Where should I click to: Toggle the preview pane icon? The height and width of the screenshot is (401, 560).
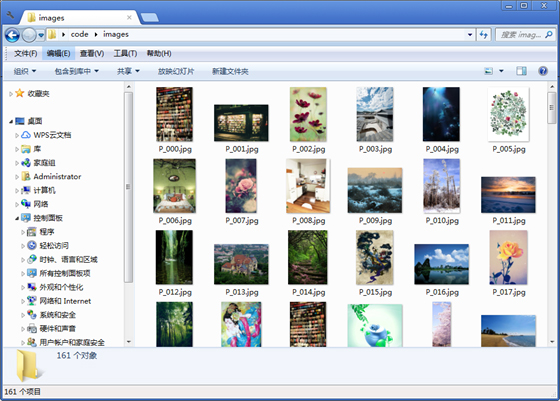click(x=521, y=71)
